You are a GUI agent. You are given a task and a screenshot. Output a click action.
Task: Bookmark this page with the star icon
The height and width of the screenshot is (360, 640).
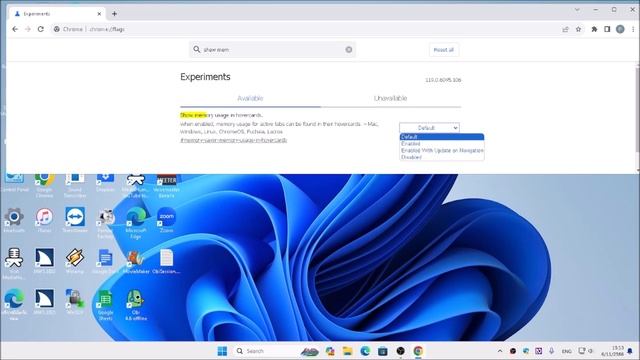click(578, 29)
